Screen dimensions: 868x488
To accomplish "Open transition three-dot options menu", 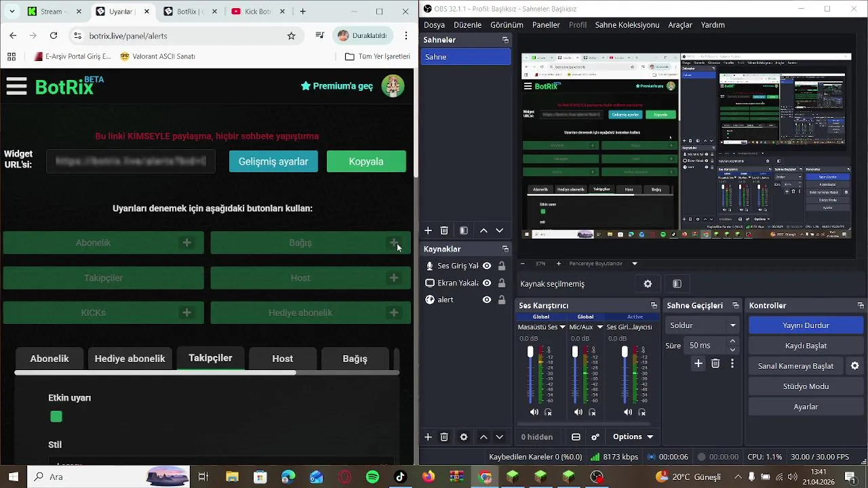I will (x=732, y=364).
